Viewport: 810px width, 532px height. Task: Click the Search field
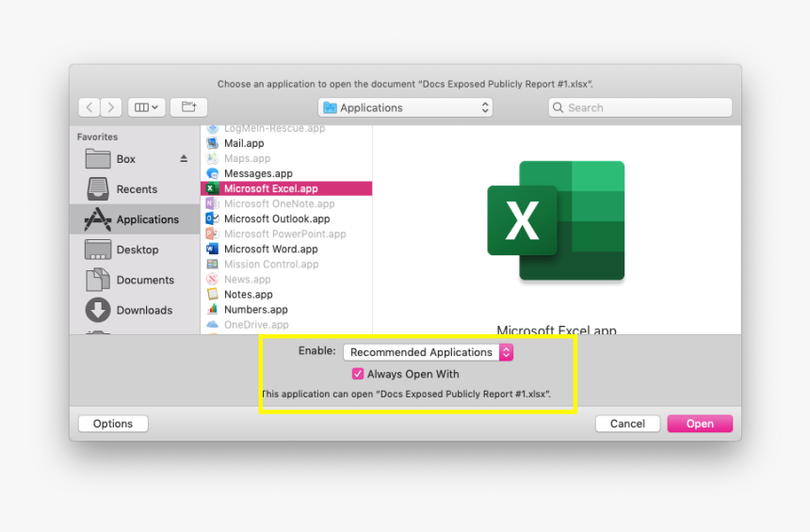tap(640, 107)
